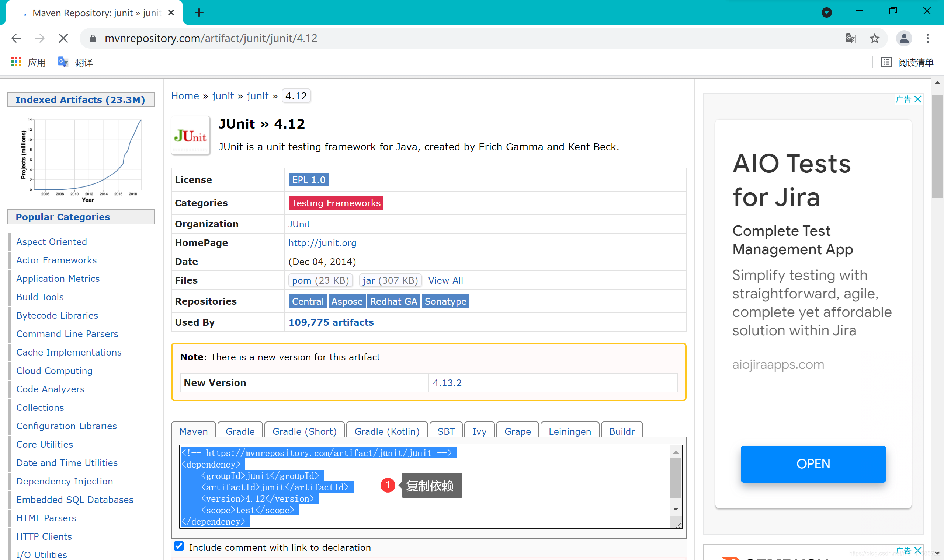This screenshot has width=944, height=560.
Task: Download the jar (307 KB) file
Action: pos(390,280)
